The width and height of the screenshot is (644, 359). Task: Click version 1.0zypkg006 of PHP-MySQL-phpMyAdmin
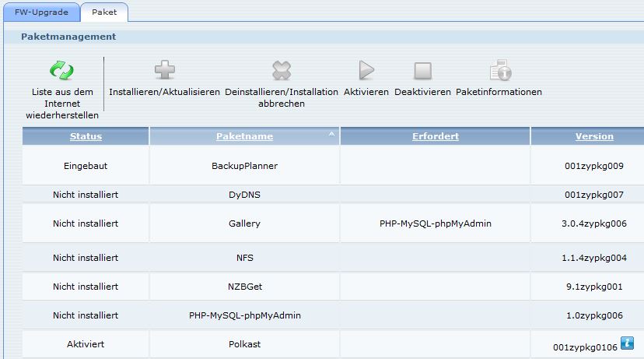click(x=594, y=315)
